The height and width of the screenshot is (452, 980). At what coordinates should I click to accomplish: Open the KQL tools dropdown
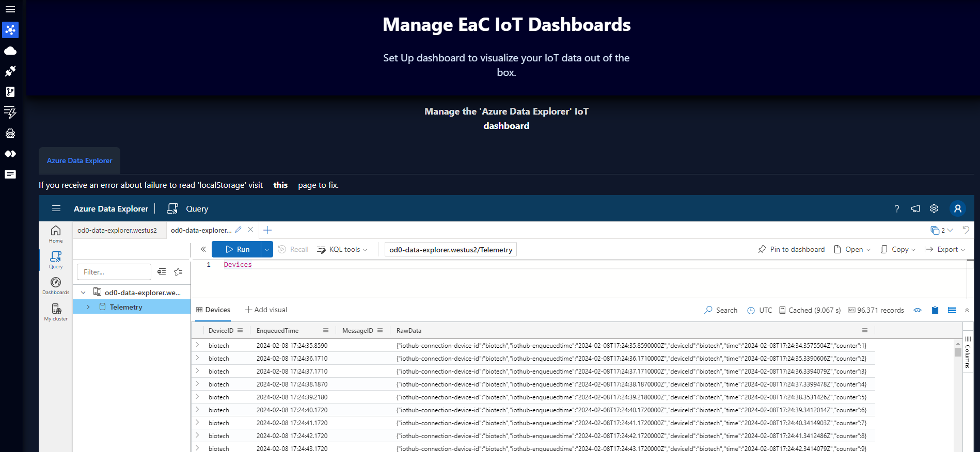pyautogui.click(x=342, y=249)
